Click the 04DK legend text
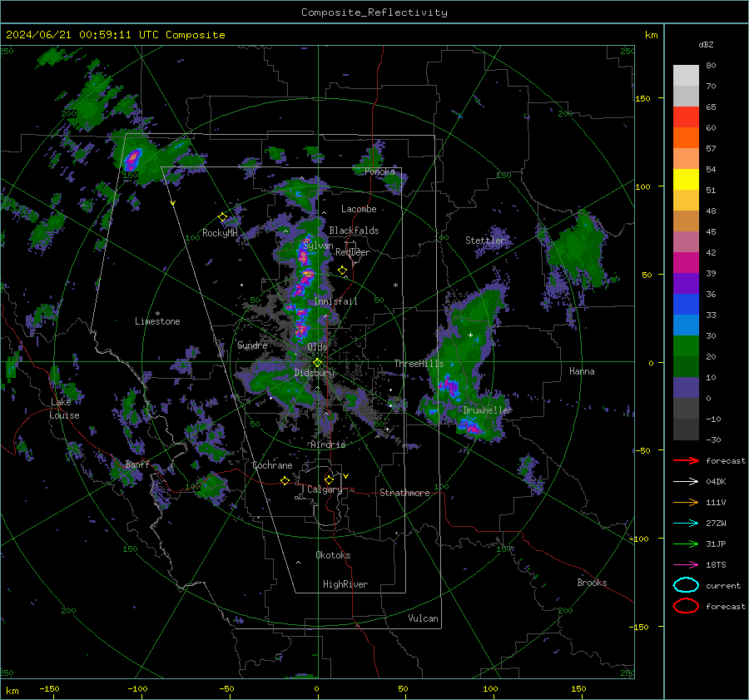This screenshot has width=749, height=700. 716,482
